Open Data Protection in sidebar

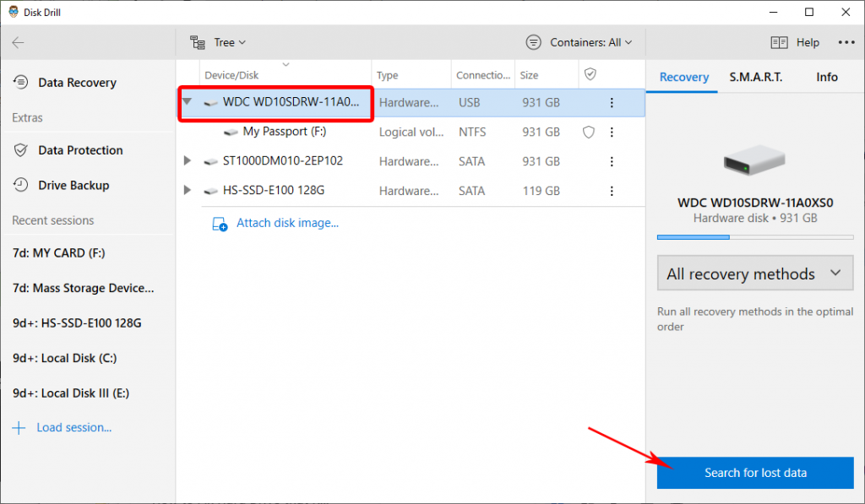(x=80, y=150)
